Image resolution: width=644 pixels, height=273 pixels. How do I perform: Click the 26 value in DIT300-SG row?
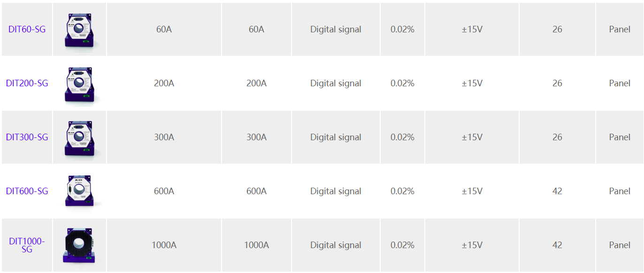click(x=557, y=137)
